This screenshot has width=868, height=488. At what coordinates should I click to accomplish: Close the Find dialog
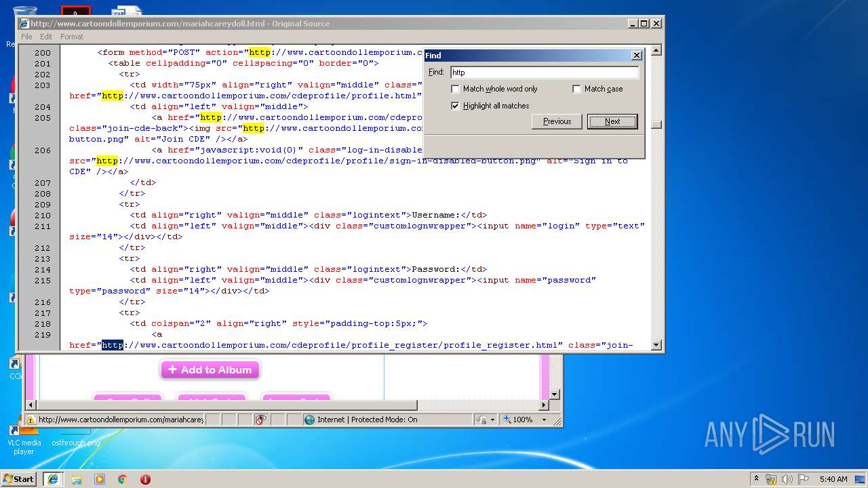(636, 56)
